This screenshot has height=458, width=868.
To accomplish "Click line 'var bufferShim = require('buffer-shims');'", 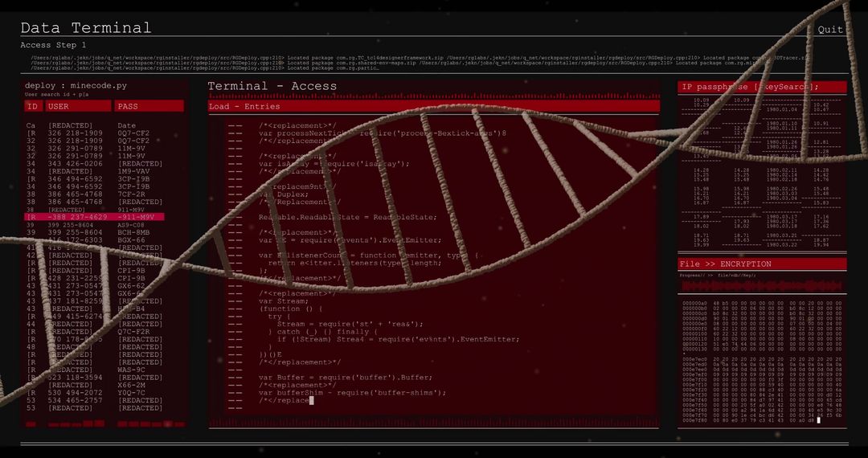I will tap(352, 393).
